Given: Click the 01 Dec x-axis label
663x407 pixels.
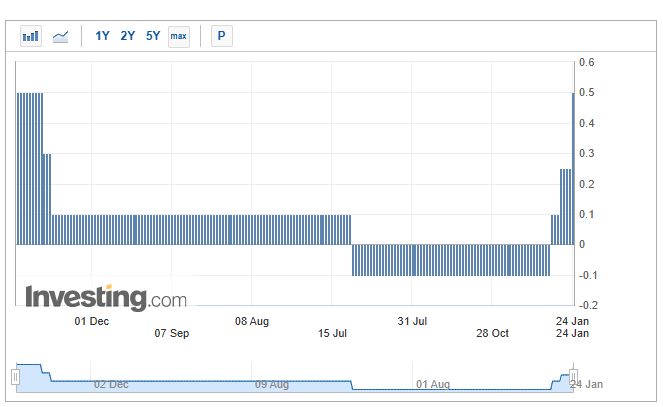Looking at the screenshot, I should (x=92, y=321).
